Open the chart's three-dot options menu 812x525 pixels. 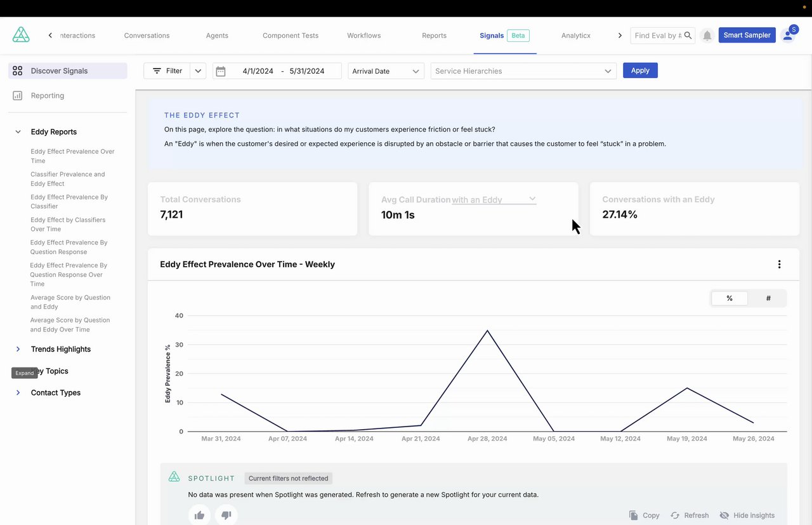point(779,264)
